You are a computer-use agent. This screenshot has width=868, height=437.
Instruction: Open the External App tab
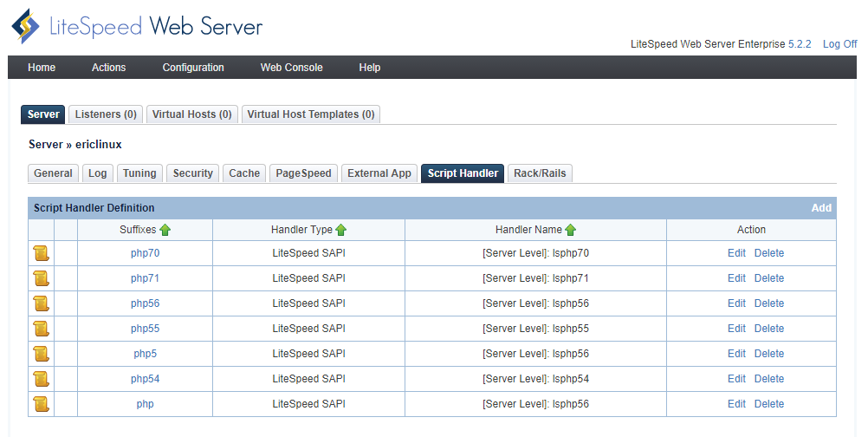379,173
